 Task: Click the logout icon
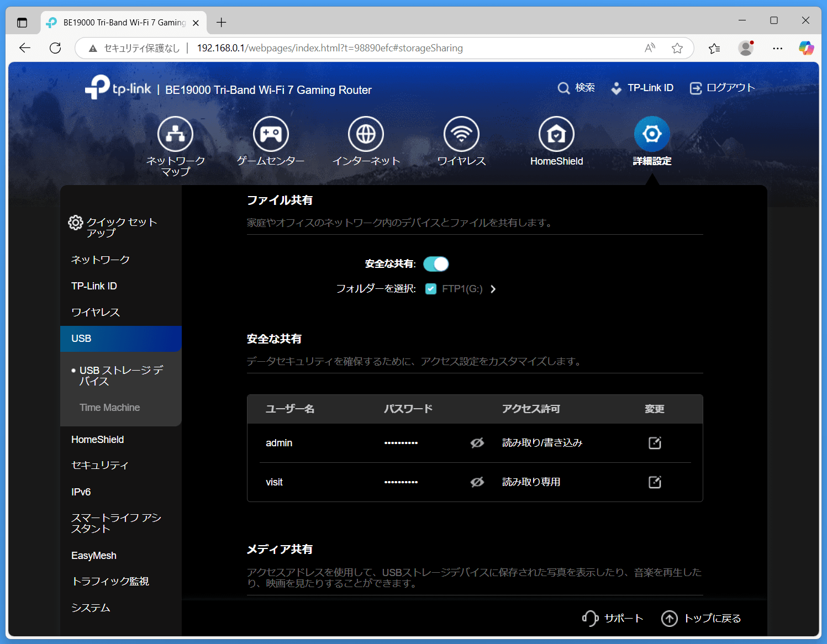click(x=696, y=88)
